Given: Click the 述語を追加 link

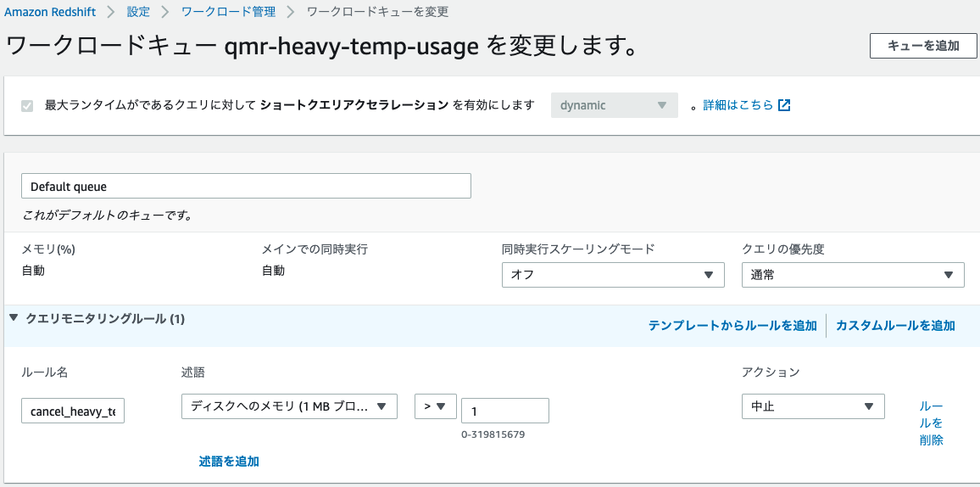Looking at the screenshot, I should point(229,462).
